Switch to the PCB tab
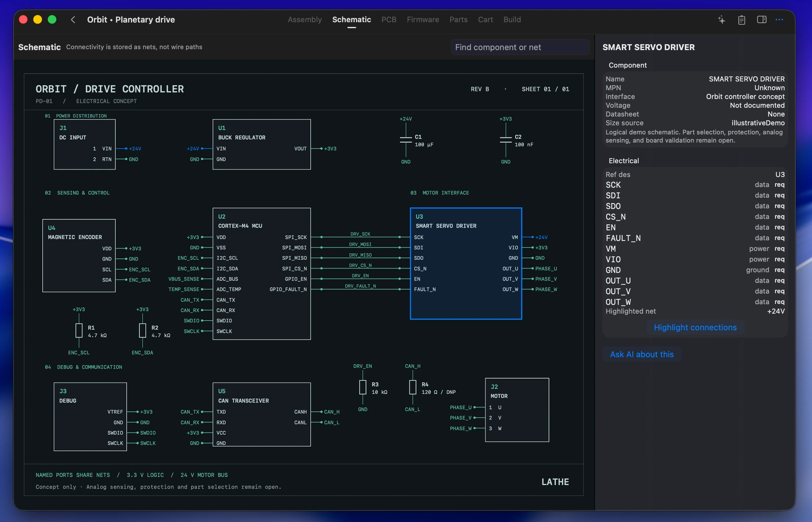The height and width of the screenshot is (522, 812). point(389,20)
